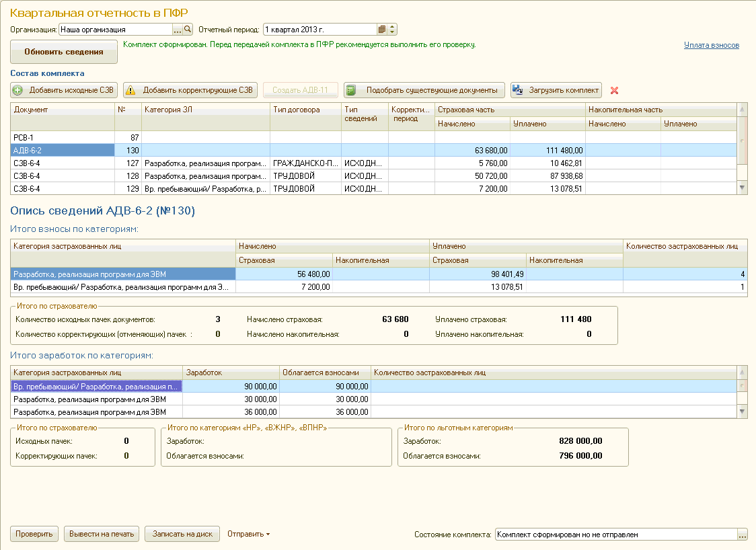This screenshot has width=756, height=550.
Task: Click Подобрать существующие документы button
Action: click(x=424, y=90)
